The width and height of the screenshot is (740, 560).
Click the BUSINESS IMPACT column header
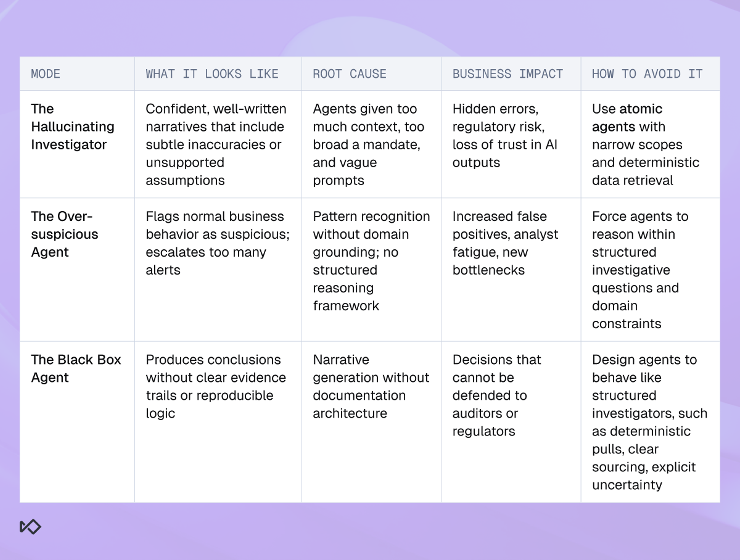point(508,74)
